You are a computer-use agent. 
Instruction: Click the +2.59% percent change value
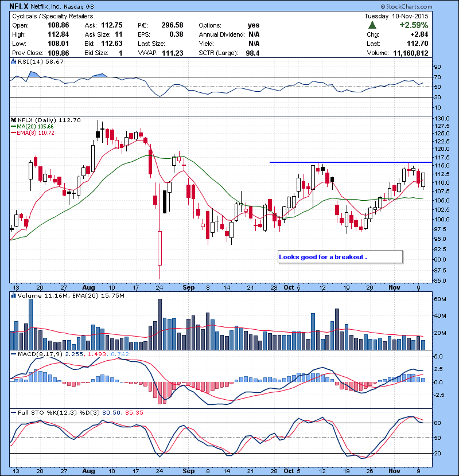(x=414, y=25)
